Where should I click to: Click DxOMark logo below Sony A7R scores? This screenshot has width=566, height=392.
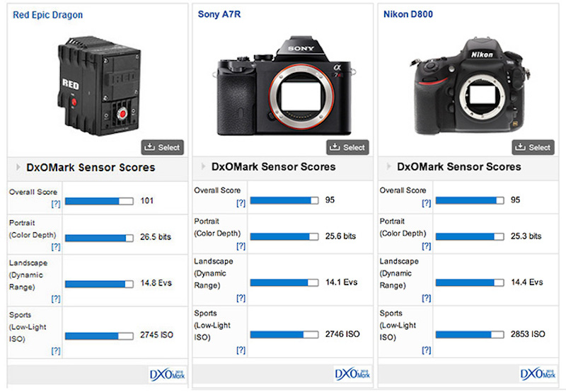352,374
